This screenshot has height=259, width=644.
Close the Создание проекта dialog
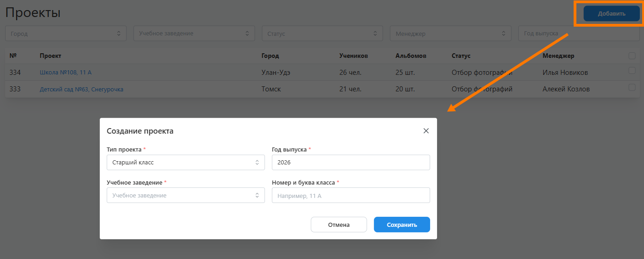(x=426, y=131)
